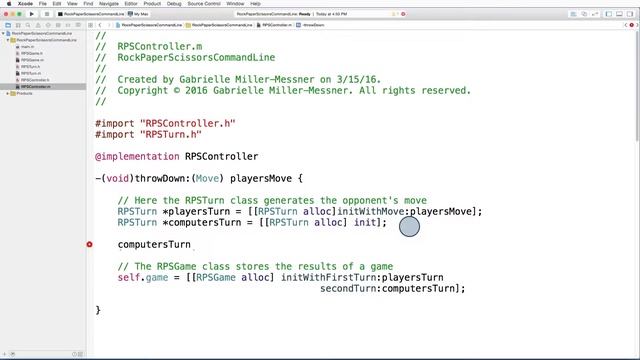Jump to next issue arrow

tap(637, 25)
